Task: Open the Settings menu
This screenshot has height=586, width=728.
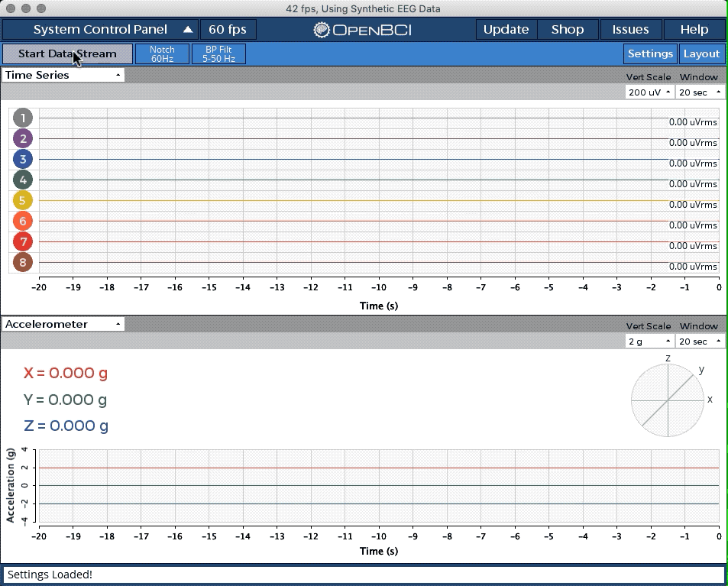Action: click(650, 54)
